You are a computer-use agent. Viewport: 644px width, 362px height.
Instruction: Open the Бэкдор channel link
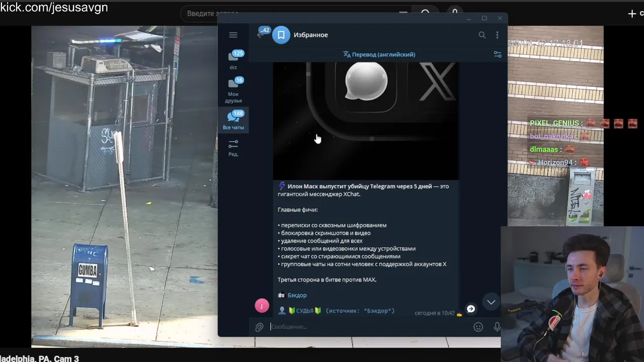(x=297, y=295)
